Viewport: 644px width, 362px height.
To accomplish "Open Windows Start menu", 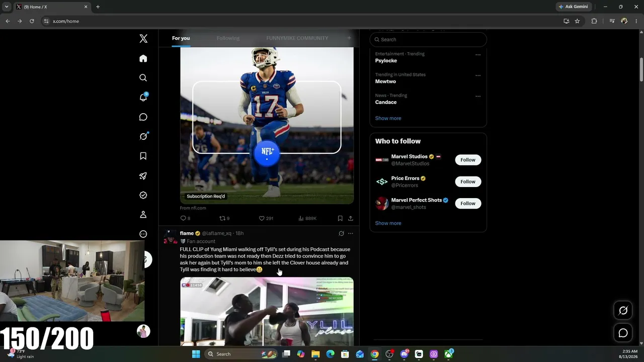I will pyautogui.click(x=196, y=354).
